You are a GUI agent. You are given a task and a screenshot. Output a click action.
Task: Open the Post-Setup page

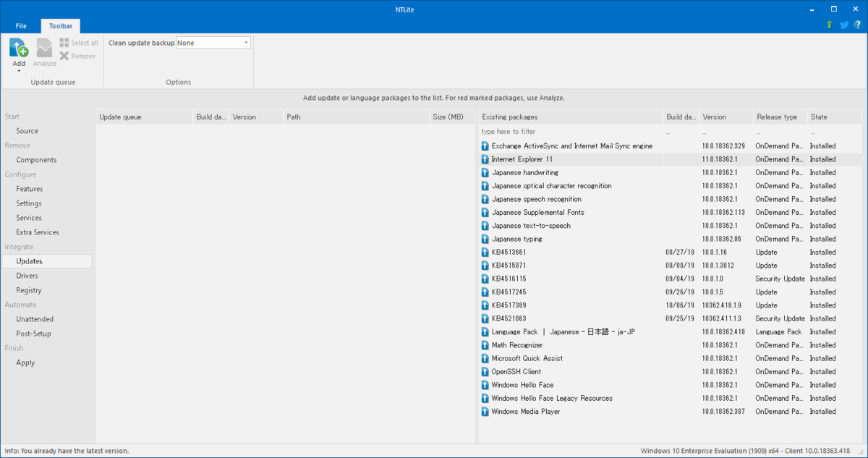click(x=33, y=334)
